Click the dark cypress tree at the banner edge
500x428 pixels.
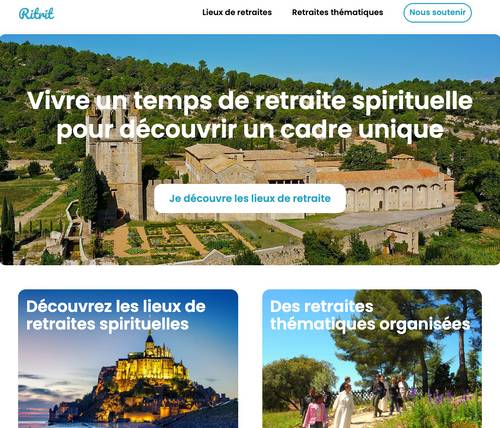pos(7,230)
